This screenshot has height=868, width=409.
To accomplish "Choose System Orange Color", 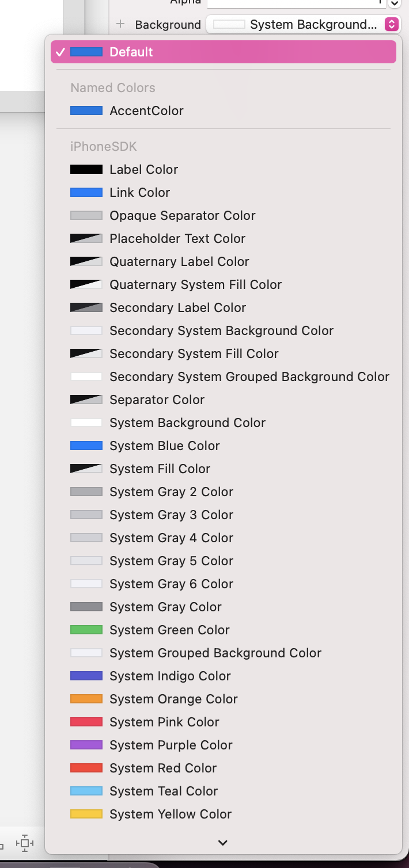I will pyautogui.click(x=224, y=699).
